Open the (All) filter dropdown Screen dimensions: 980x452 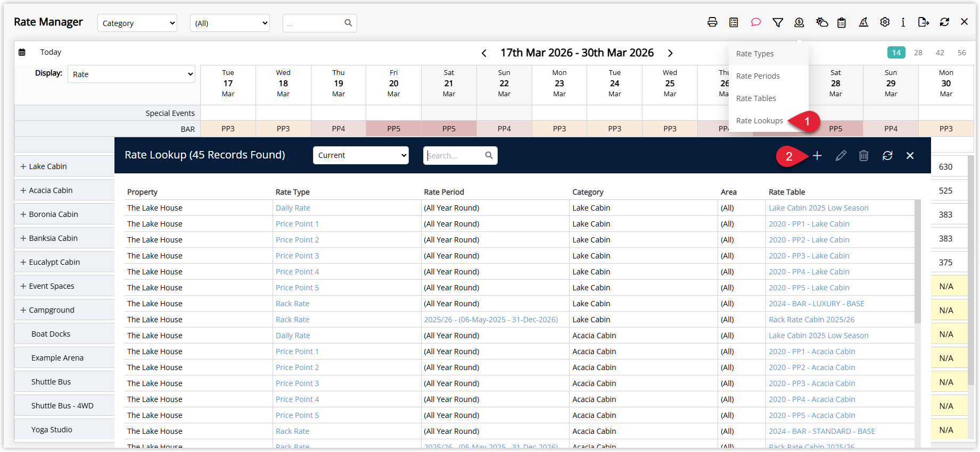230,23
